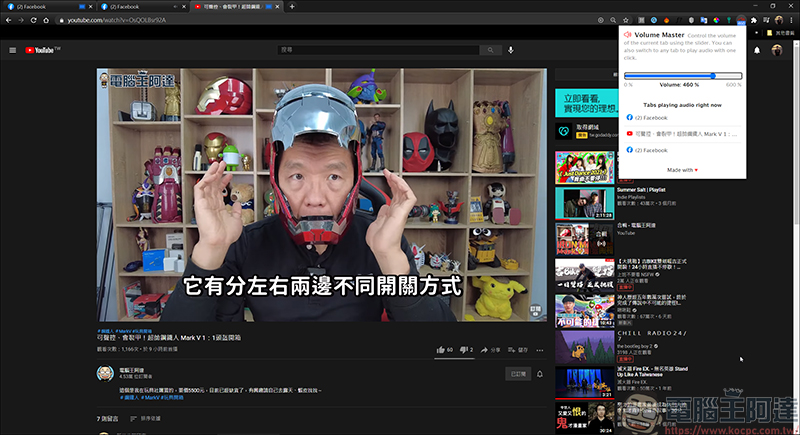800x435 pixels.
Task: Toggle the subscribed button for the channel
Action: 518,374
